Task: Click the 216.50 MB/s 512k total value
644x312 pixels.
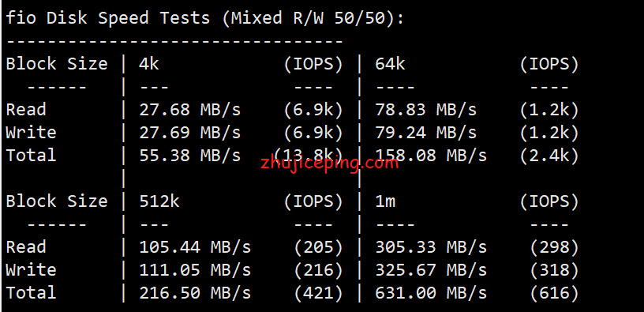Action: pos(195,293)
